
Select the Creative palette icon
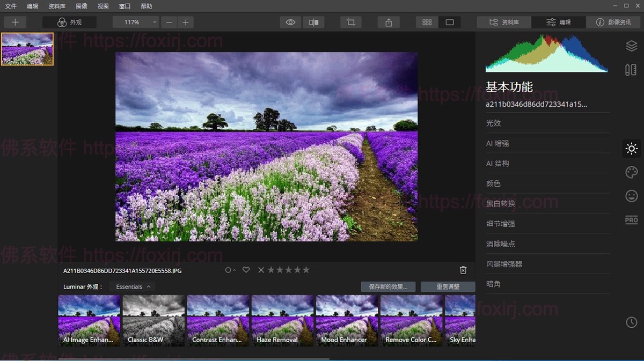click(x=631, y=172)
